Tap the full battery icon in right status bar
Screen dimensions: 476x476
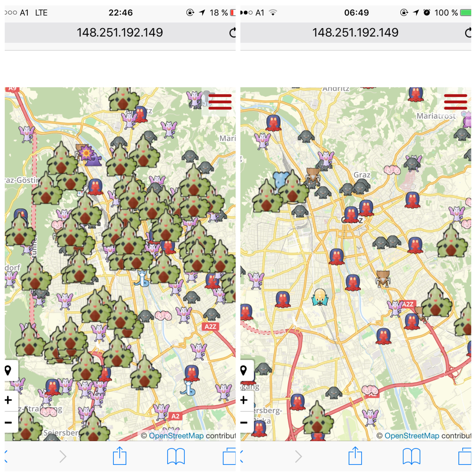click(466, 12)
